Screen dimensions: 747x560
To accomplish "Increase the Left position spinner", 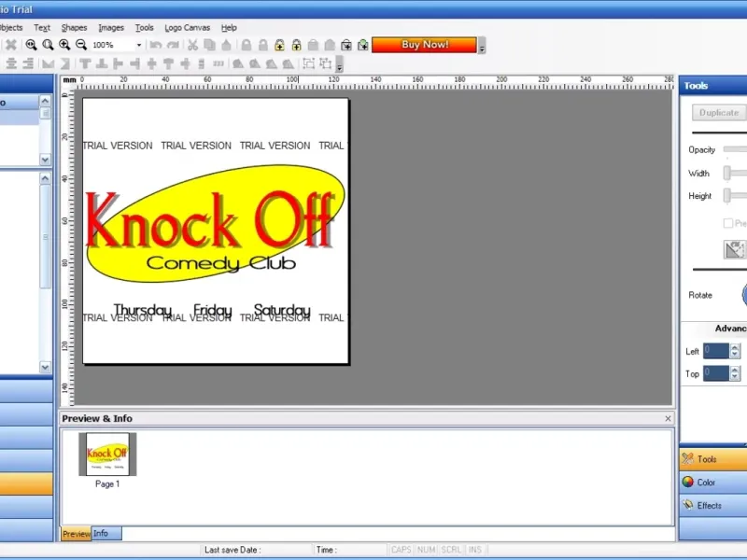I will pos(735,347).
